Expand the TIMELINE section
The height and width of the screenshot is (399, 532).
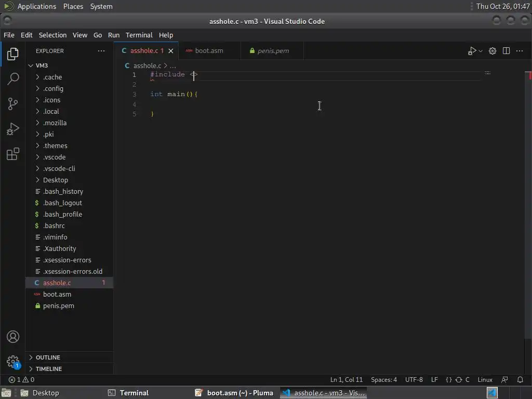[x=69, y=369]
